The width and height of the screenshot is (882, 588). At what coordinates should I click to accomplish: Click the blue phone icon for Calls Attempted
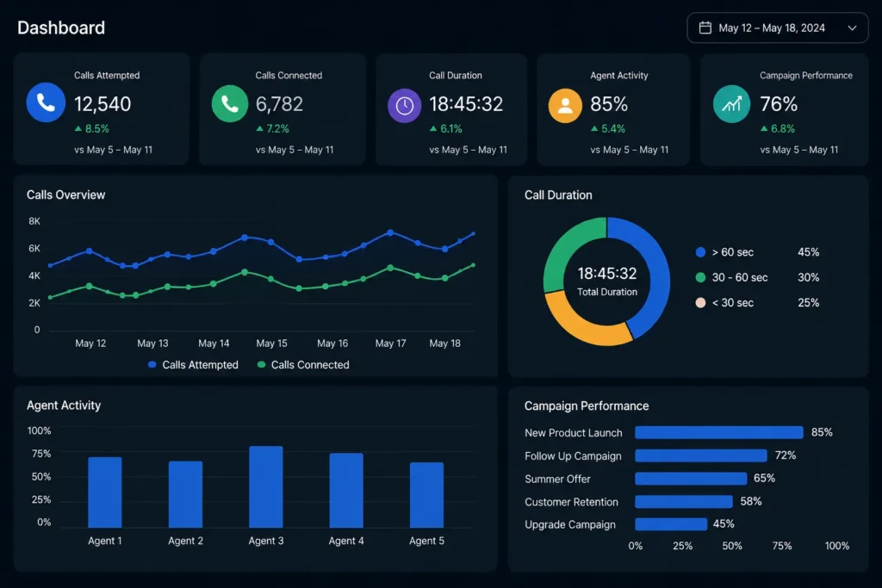coord(46,102)
